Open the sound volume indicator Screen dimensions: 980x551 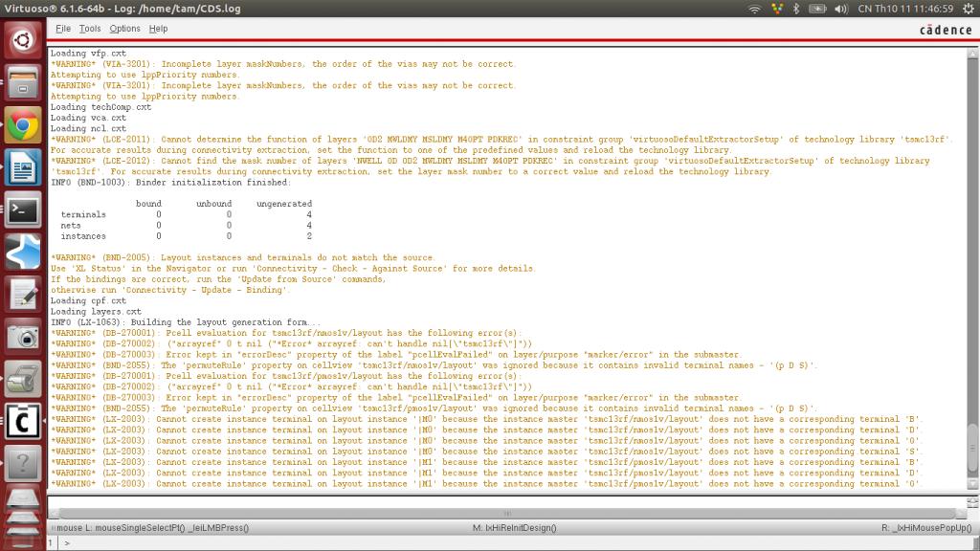(x=841, y=9)
